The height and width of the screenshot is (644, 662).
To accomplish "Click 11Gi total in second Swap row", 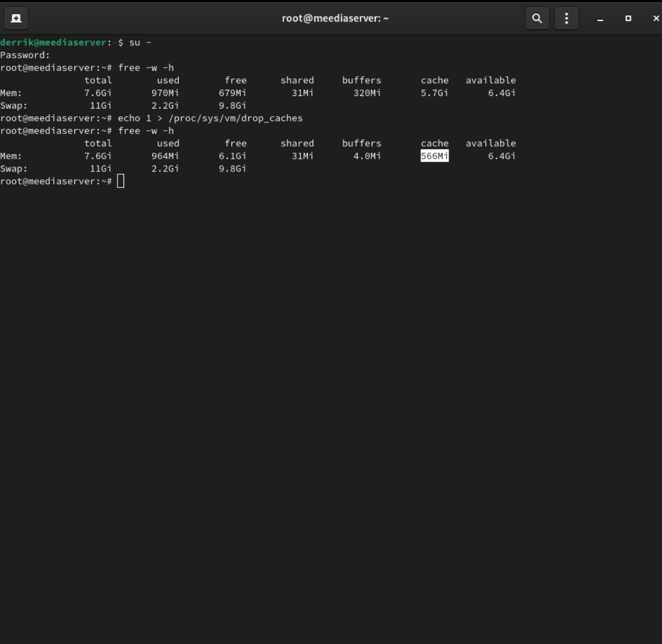I will coord(100,169).
